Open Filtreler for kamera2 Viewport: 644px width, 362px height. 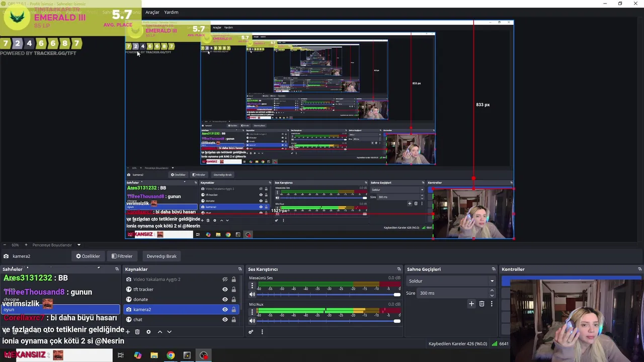pyautogui.click(x=122, y=256)
